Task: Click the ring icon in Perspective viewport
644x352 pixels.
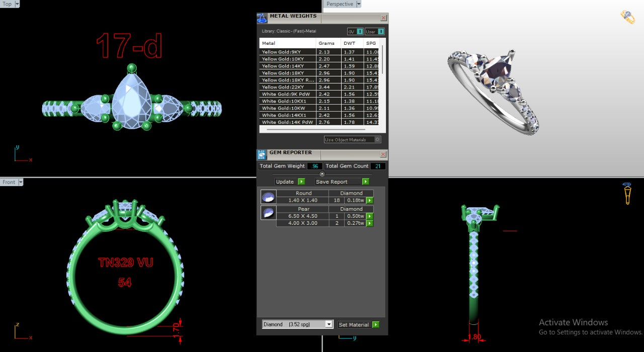Action: pyautogui.click(x=627, y=17)
